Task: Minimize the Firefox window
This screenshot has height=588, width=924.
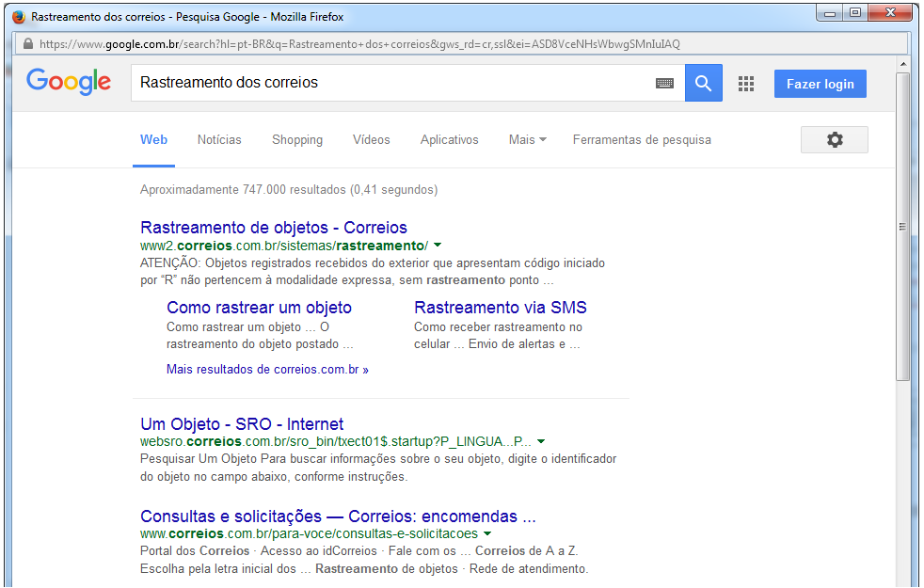Action: (830, 13)
